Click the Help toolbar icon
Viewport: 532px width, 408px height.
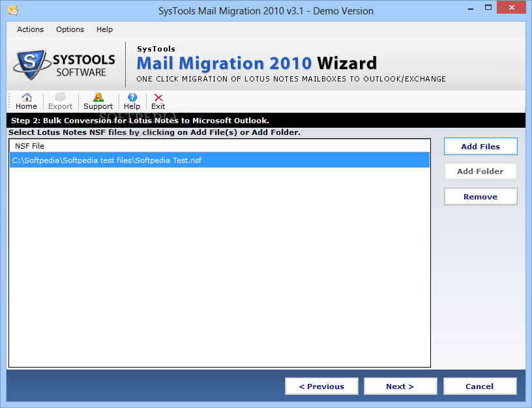132,101
